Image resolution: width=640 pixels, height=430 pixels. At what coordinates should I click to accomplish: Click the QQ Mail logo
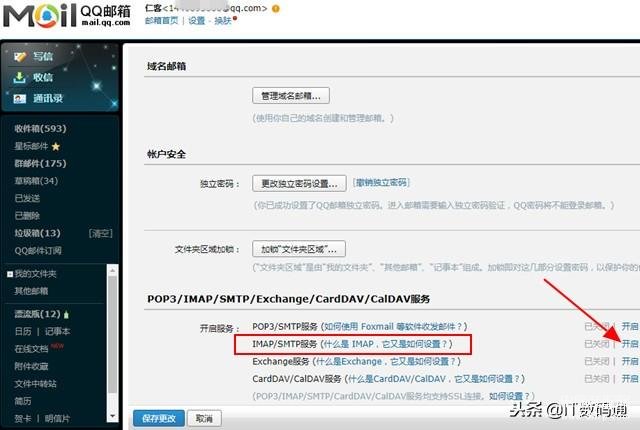[67, 15]
